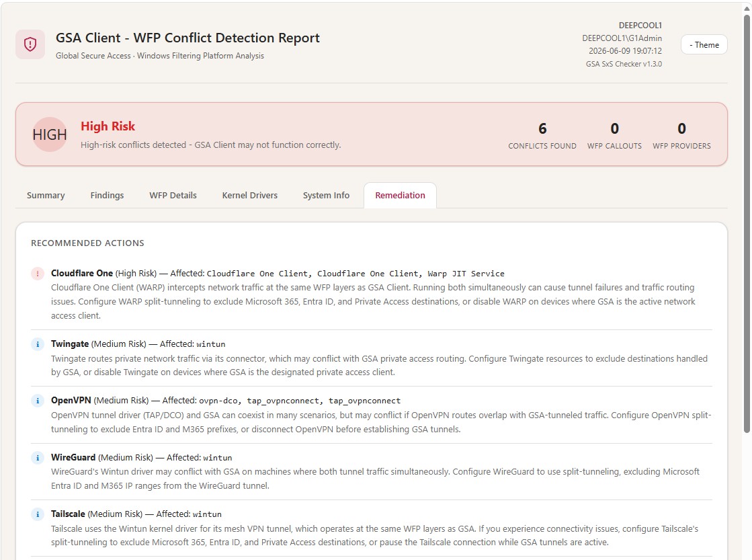Image resolution: width=752 pixels, height=560 pixels.
Task: Click the red alert icon beside Cloudflare One
Action: [38, 274]
